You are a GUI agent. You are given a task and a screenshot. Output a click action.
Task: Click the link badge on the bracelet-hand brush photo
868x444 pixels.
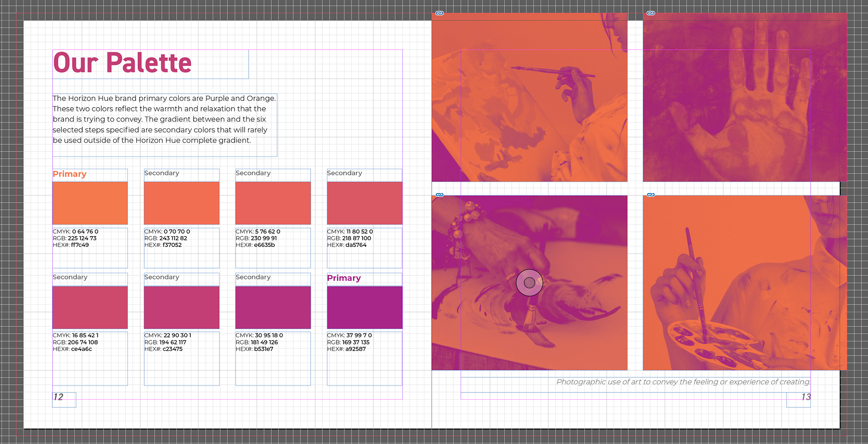point(439,195)
